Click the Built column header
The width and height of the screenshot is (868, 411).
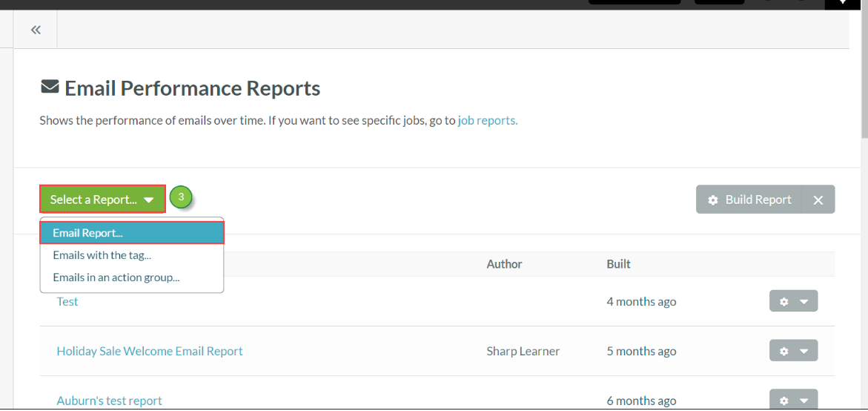click(x=618, y=264)
